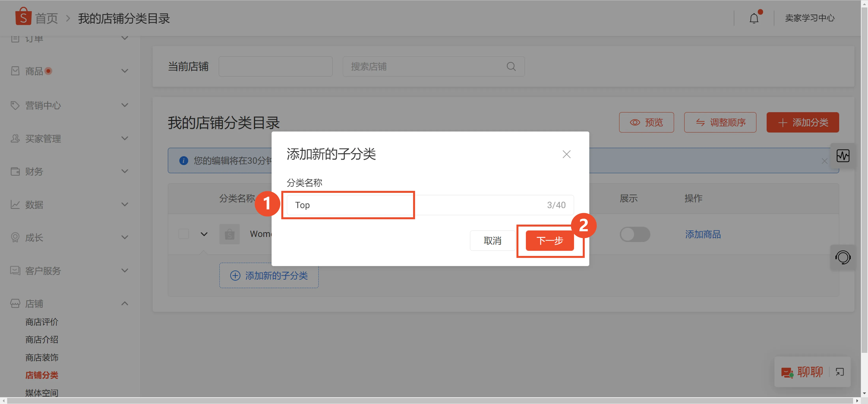868x404 pixels.
Task: Open the shop performance monitor icon
Action: pyautogui.click(x=843, y=156)
